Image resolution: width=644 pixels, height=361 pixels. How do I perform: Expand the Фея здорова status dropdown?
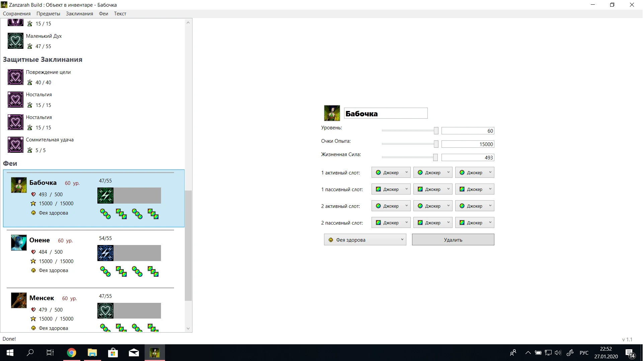(x=365, y=240)
